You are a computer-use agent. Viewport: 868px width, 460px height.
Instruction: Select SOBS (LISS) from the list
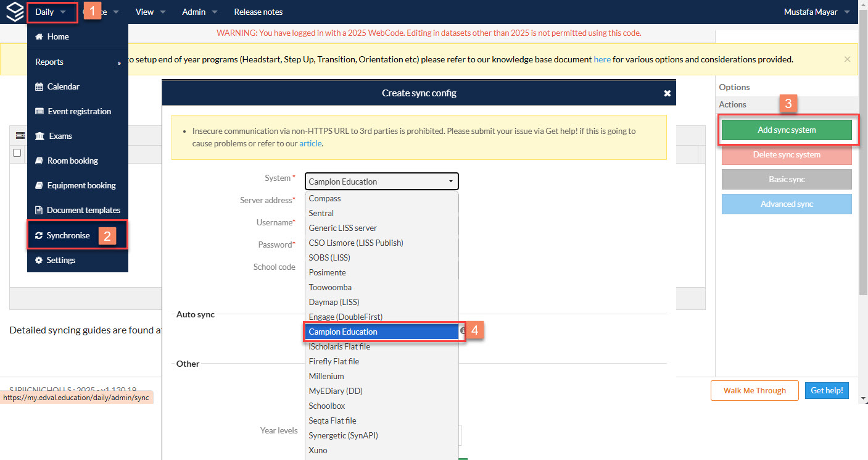381,258
